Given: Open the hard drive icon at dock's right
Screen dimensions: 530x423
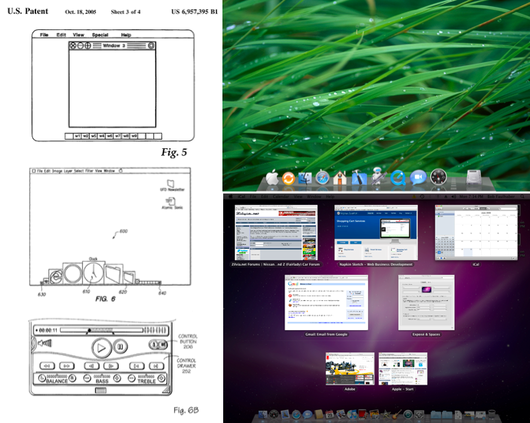Looking at the screenshot, I should click(x=474, y=177).
